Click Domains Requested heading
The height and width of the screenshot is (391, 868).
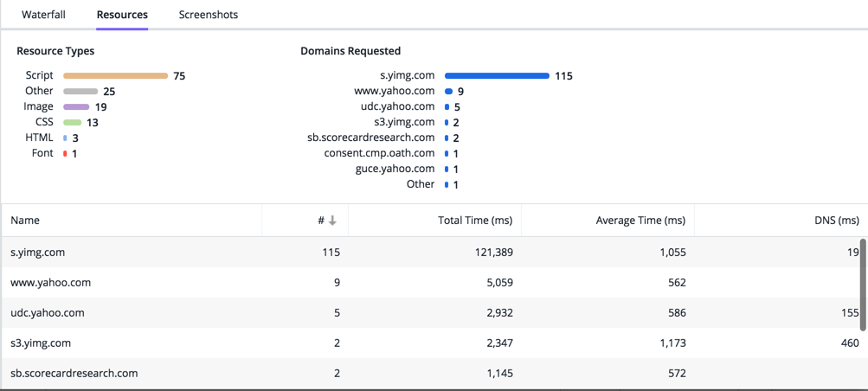click(350, 51)
